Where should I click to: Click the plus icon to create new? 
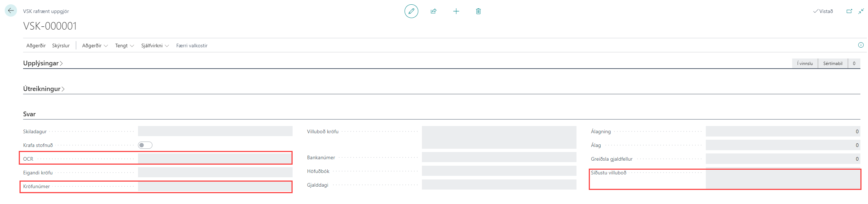click(456, 11)
